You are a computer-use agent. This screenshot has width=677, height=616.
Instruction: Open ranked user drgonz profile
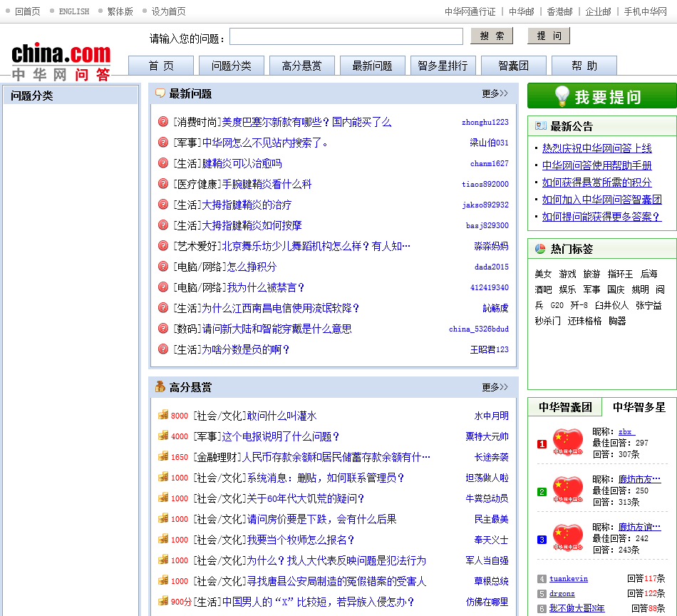(562, 593)
